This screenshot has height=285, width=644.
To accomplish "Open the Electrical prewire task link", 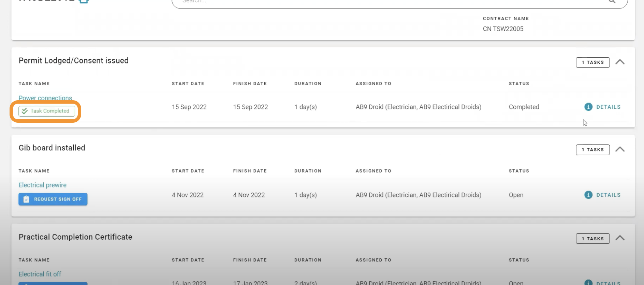I will coord(43,185).
